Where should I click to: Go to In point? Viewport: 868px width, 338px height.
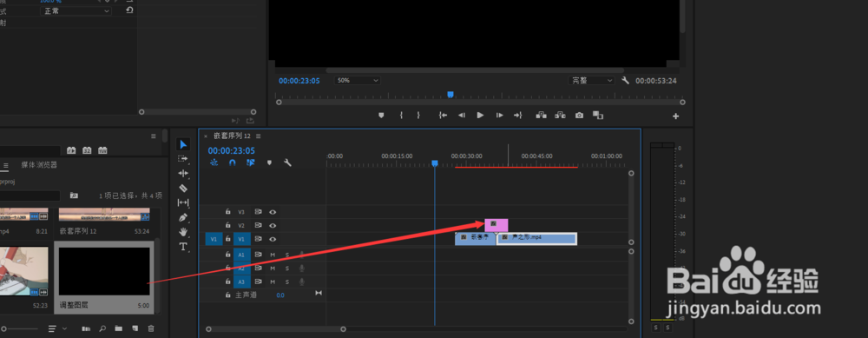click(443, 116)
